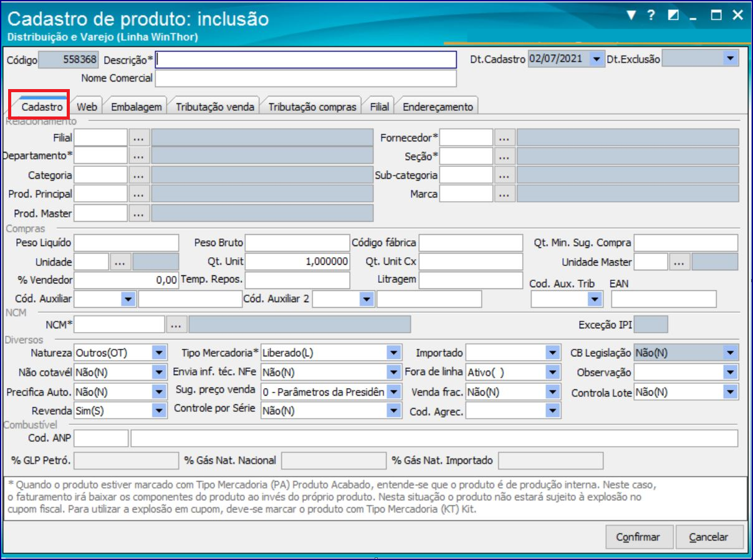Expand the Fora de linha dropdown
753x560 pixels.
552,373
